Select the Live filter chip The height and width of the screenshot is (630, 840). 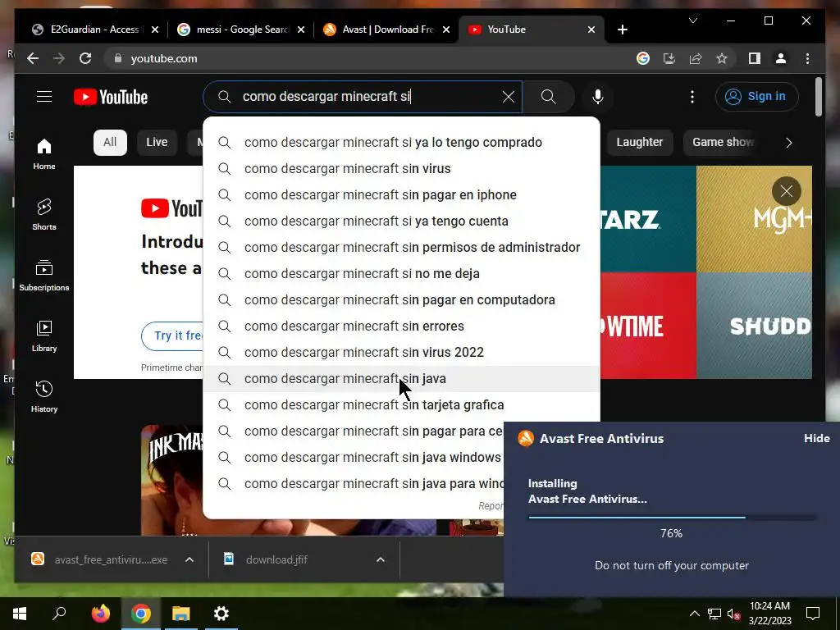click(157, 143)
